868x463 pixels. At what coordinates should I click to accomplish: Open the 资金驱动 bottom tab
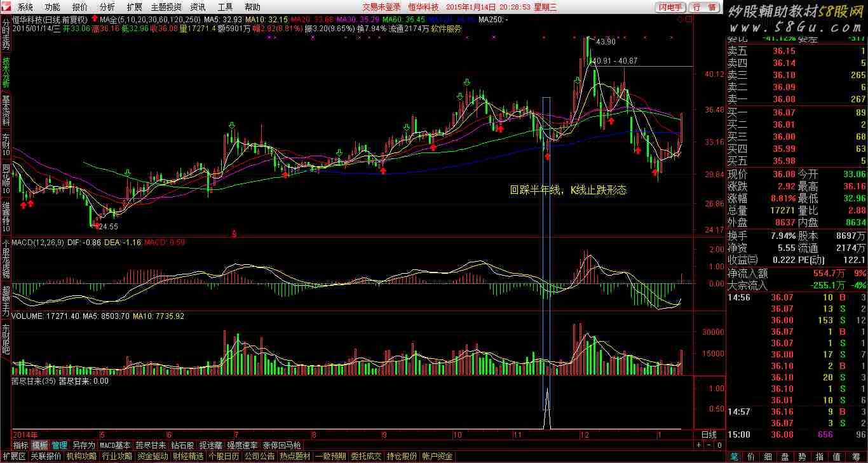click(x=153, y=456)
